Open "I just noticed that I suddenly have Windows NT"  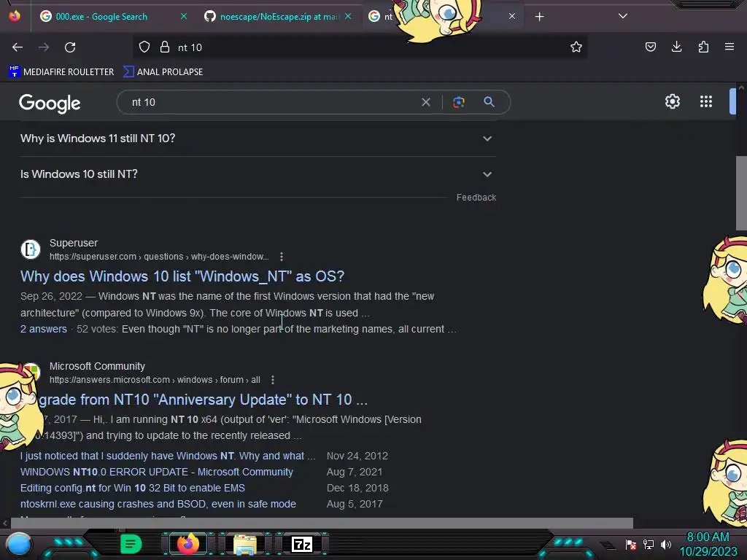(x=168, y=456)
